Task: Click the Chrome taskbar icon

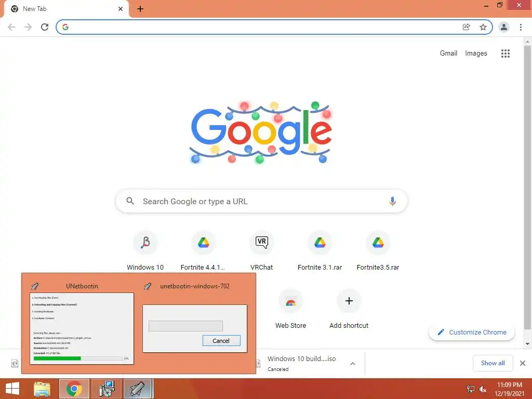Action: click(74, 389)
